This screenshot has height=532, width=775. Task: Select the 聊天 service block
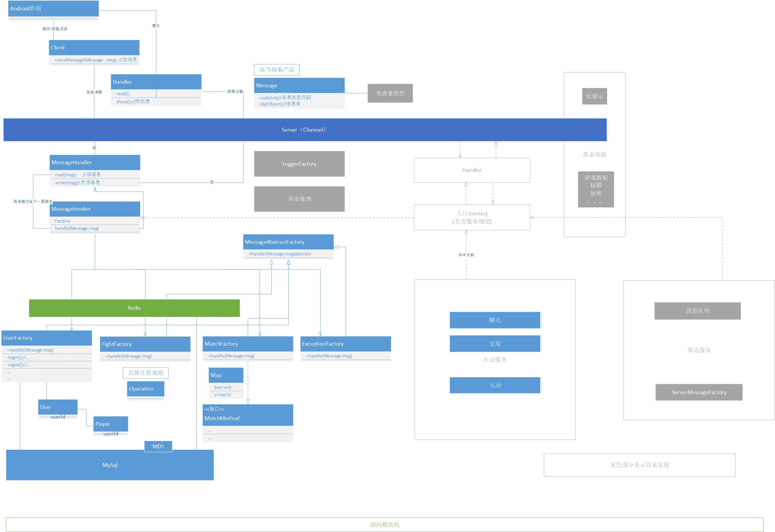pos(495,320)
